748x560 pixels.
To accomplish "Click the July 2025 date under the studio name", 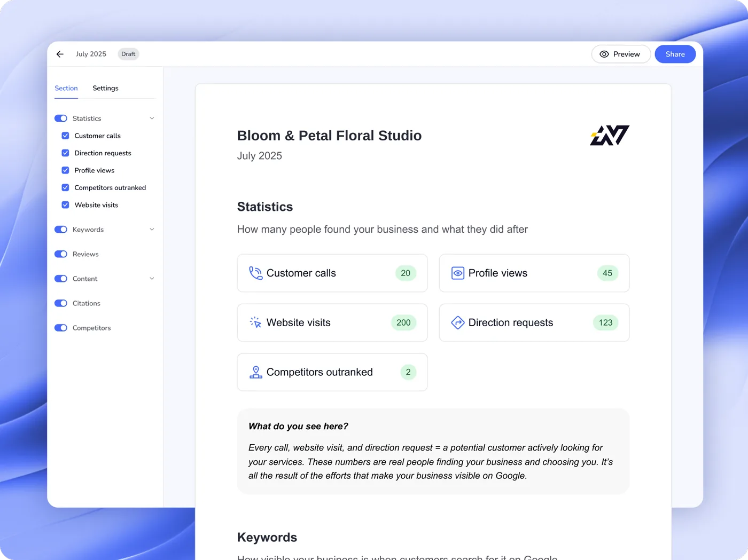I will click(x=260, y=156).
